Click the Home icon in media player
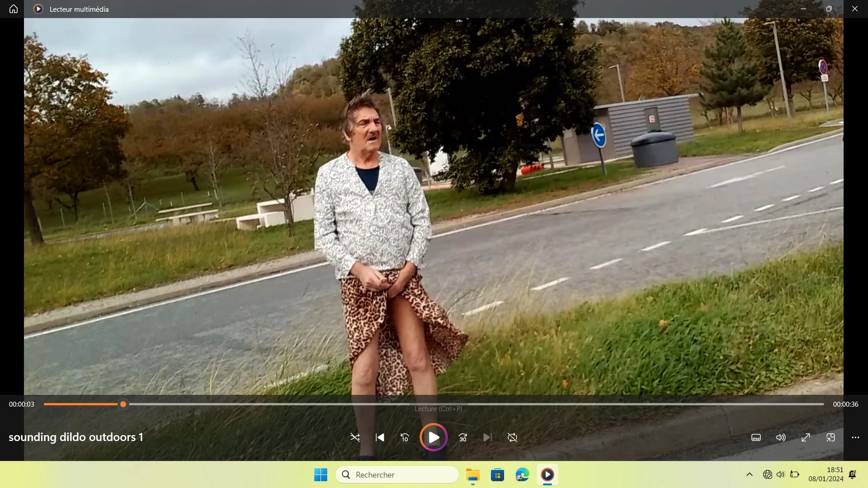The height and width of the screenshot is (488, 868). coord(14,9)
